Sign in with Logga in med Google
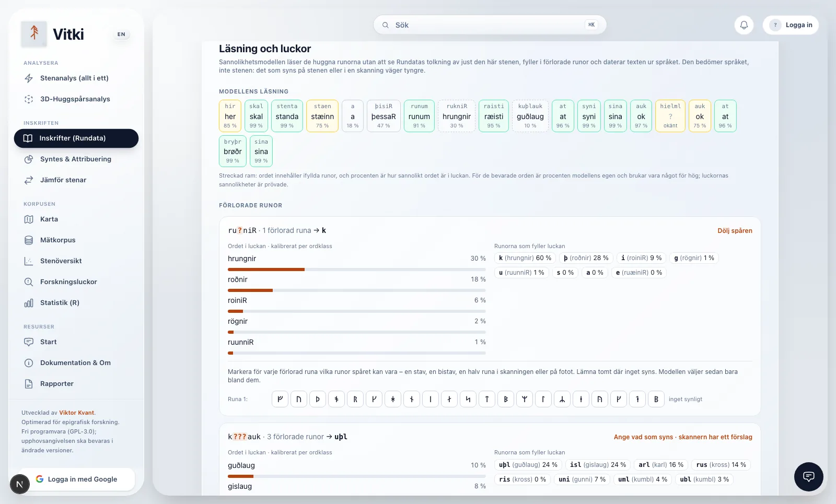 (x=76, y=479)
